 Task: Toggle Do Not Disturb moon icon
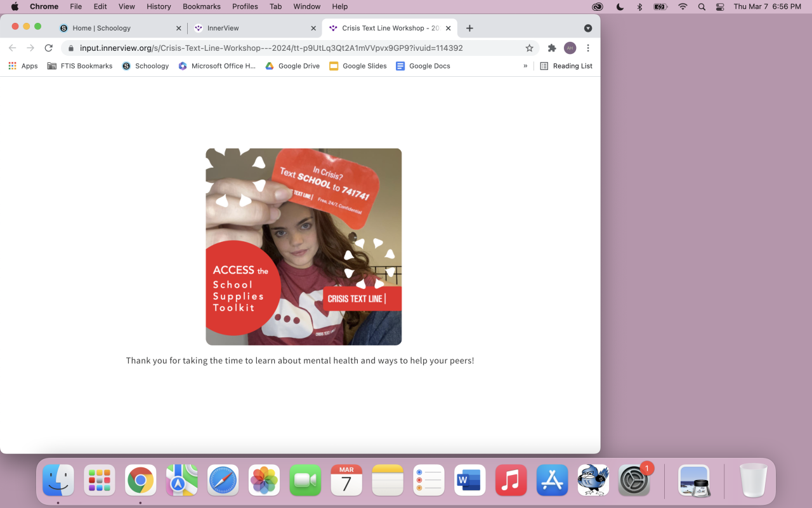pos(620,6)
